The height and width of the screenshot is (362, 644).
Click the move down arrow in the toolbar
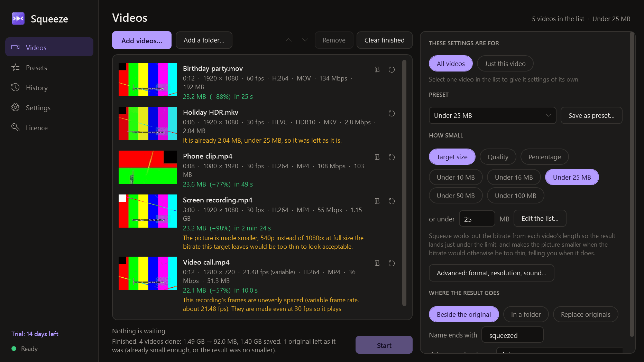(x=305, y=40)
